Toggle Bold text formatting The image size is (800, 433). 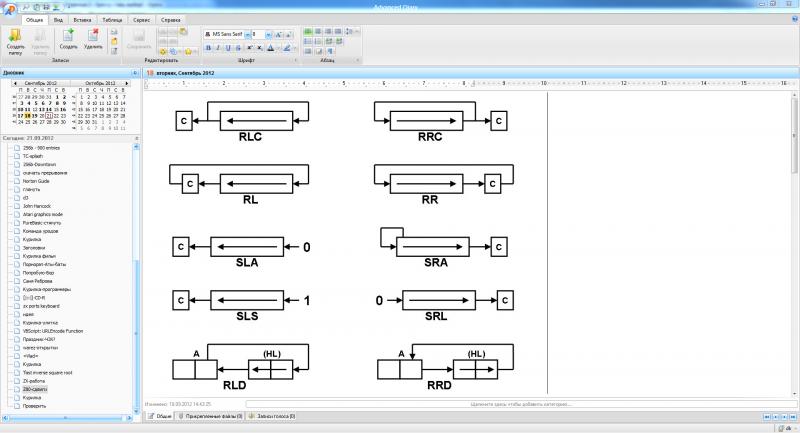click(x=207, y=48)
